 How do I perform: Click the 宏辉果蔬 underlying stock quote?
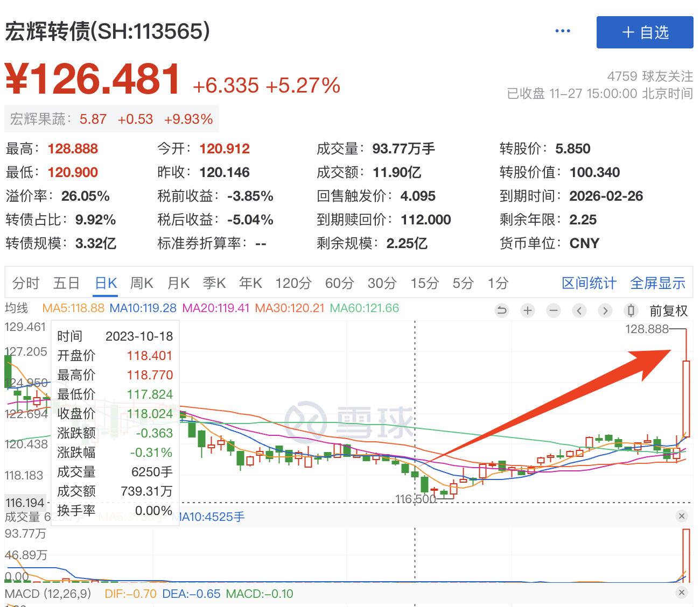pyautogui.click(x=111, y=119)
